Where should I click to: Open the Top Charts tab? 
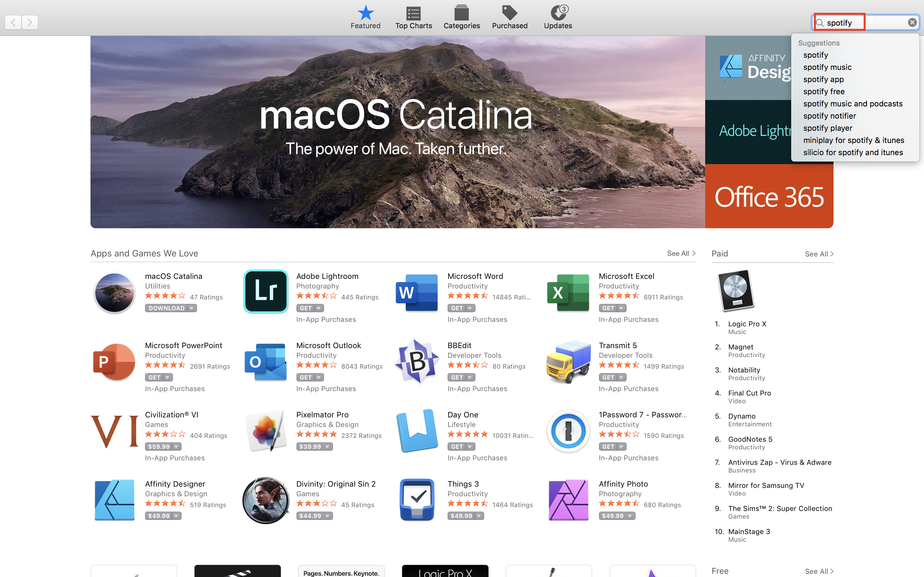click(413, 17)
